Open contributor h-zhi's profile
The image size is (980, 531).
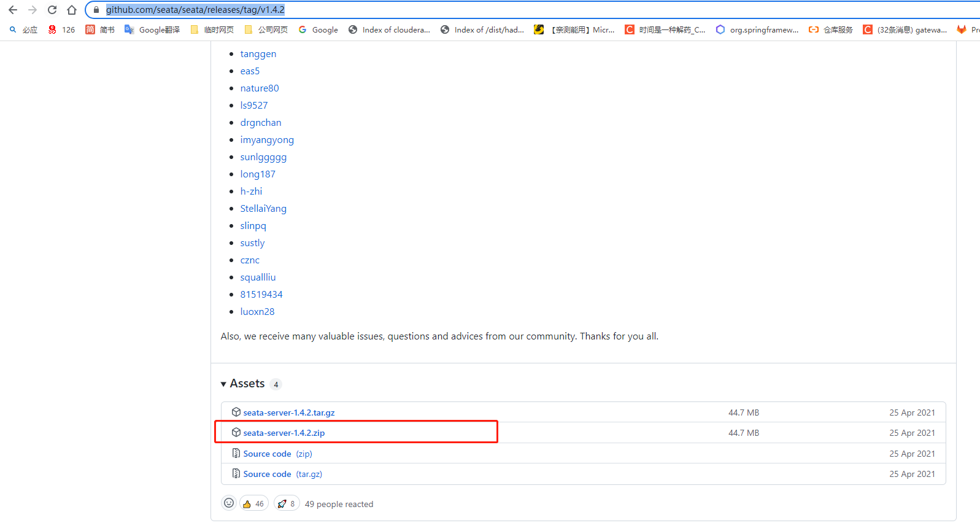(251, 192)
